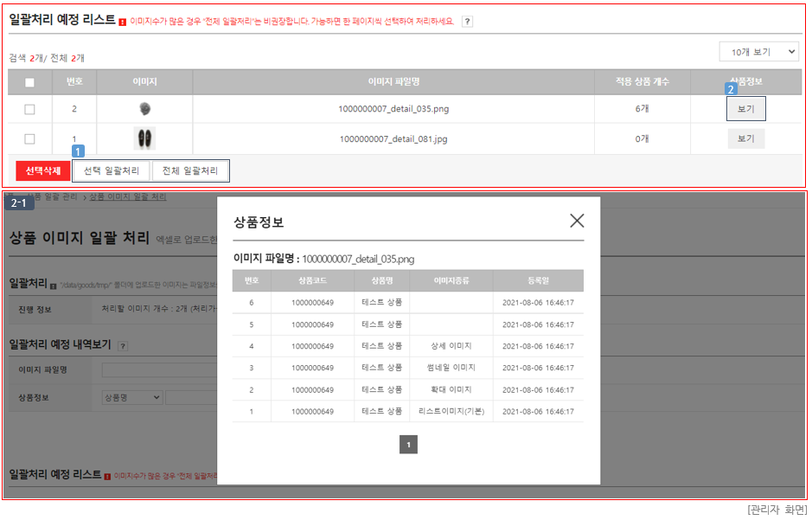812x520 pixels.
Task: Click the 적용 상품 개수 column header
Action: (643, 82)
